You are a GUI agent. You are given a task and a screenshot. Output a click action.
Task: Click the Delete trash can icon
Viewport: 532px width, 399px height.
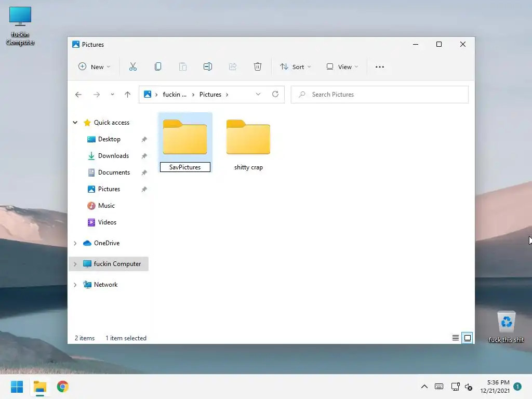[258, 66]
